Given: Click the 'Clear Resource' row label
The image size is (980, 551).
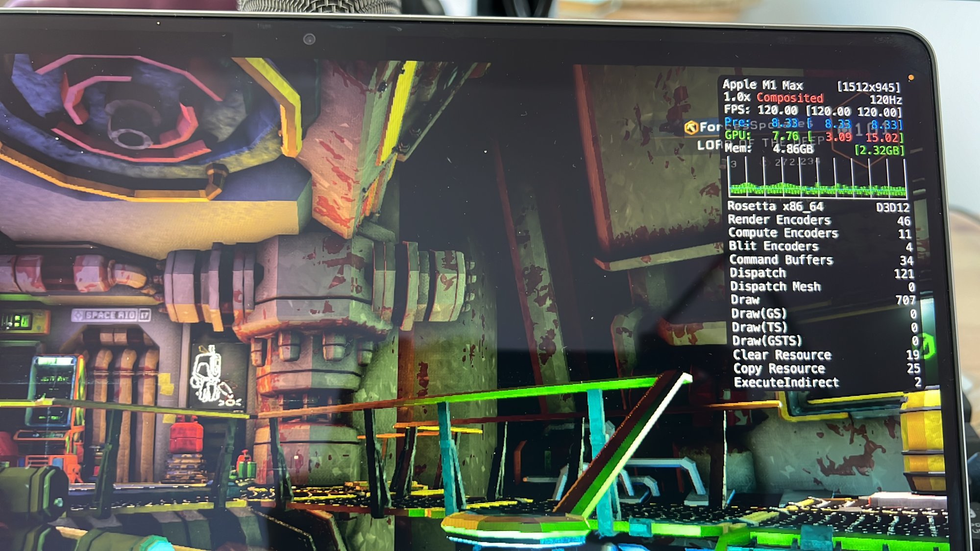Looking at the screenshot, I should point(782,355).
